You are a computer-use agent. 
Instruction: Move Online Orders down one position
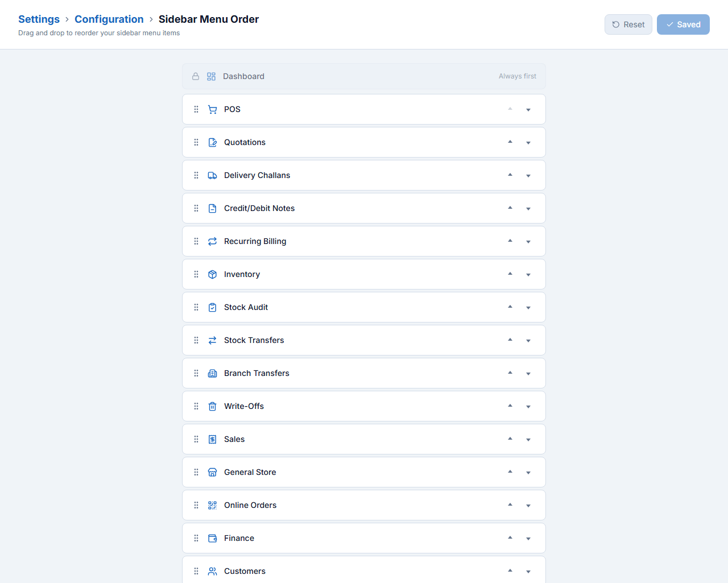click(528, 506)
